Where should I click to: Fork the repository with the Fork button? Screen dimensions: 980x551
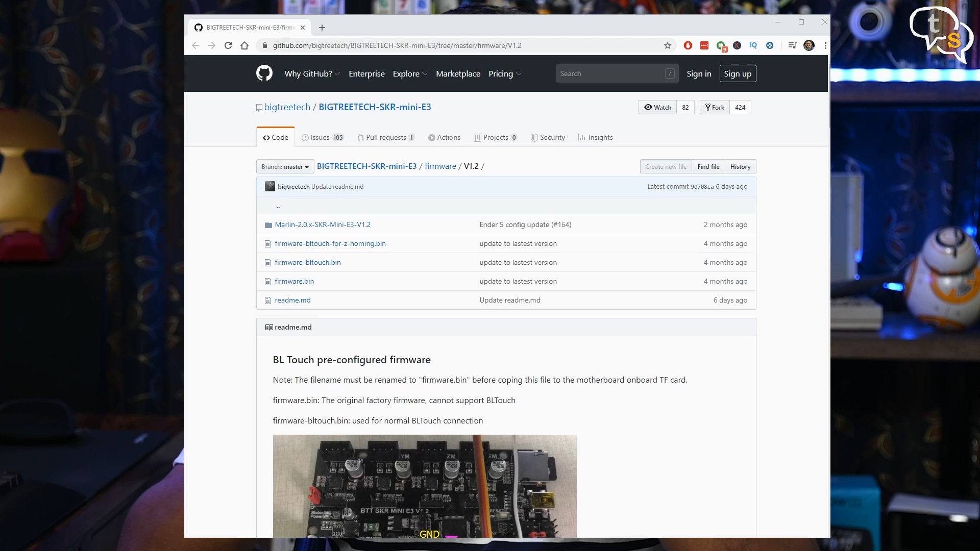715,107
